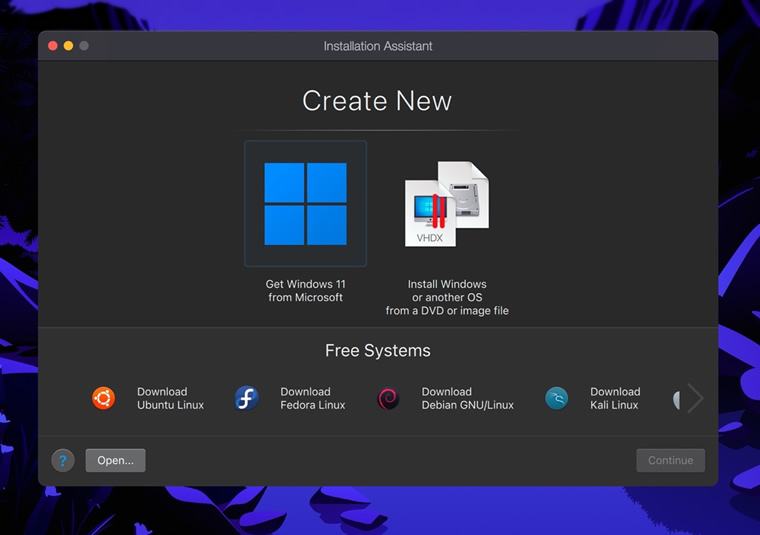Minimize the Installation Assistant window
This screenshot has width=760, height=535.
point(68,46)
